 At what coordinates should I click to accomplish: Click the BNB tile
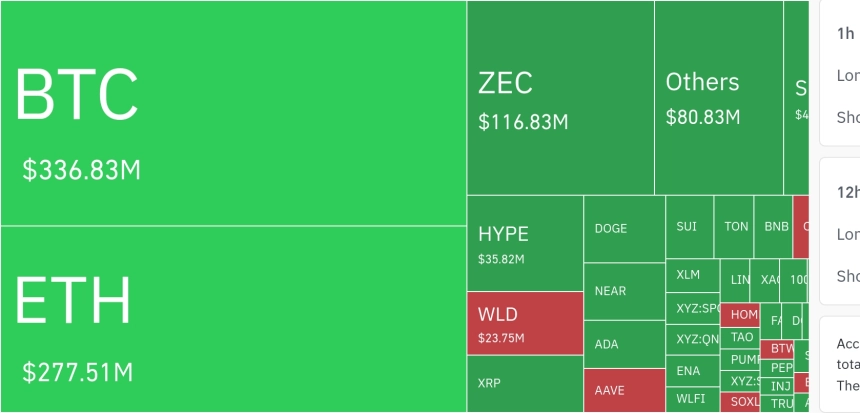[773, 227]
